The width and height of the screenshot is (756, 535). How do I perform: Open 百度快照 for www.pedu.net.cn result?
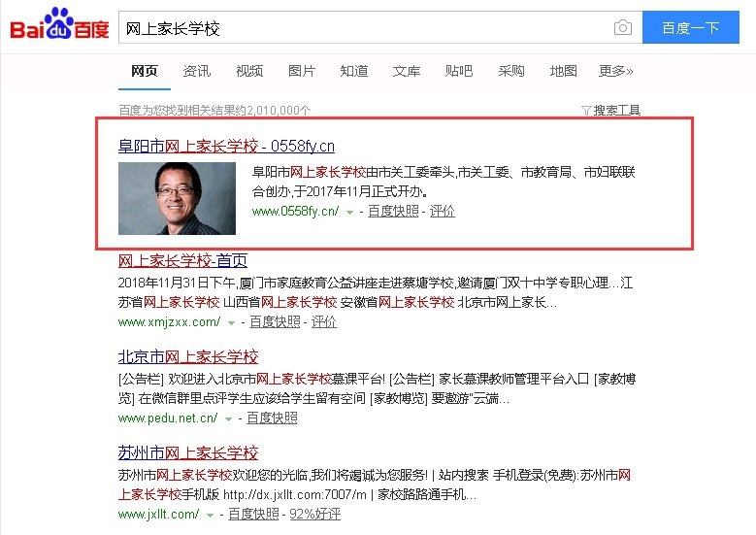click(x=272, y=418)
